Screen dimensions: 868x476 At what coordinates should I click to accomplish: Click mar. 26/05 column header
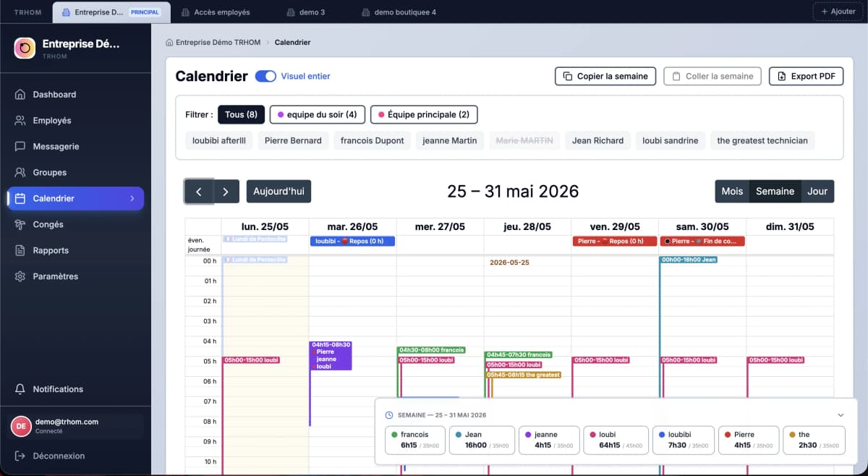pyautogui.click(x=353, y=226)
